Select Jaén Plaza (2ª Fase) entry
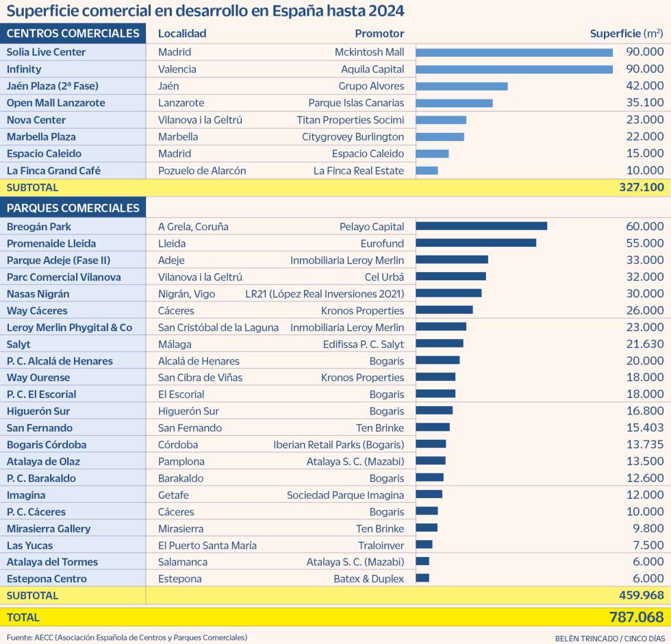 [x=52, y=86]
